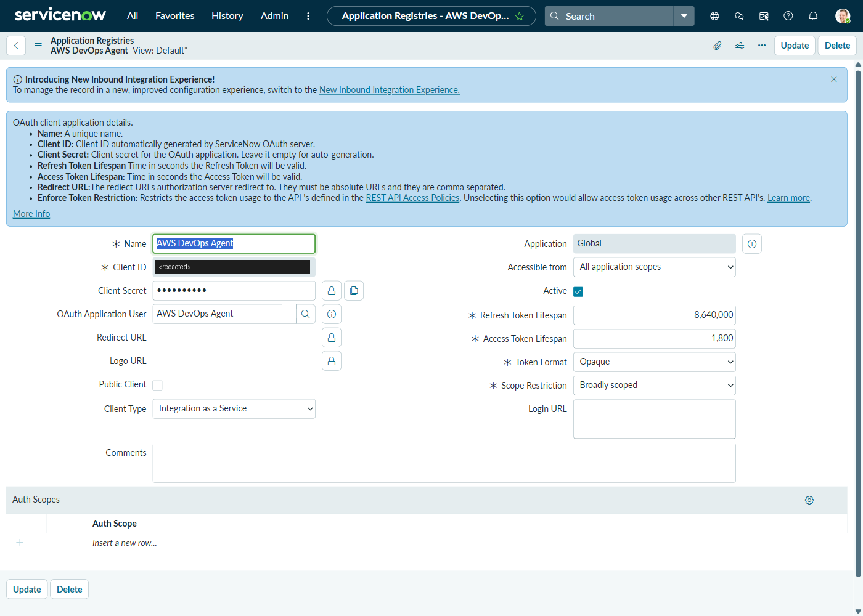
Task: Open the More Info link
Action: point(31,214)
